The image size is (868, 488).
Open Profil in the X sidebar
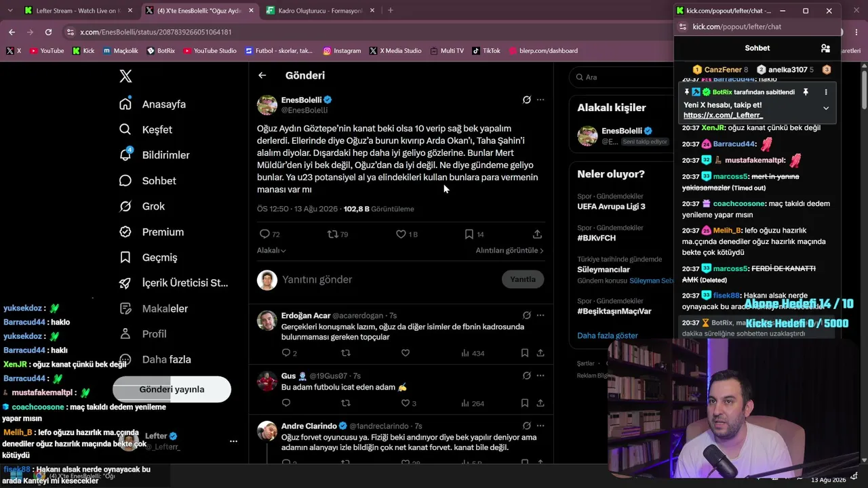click(142, 334)
